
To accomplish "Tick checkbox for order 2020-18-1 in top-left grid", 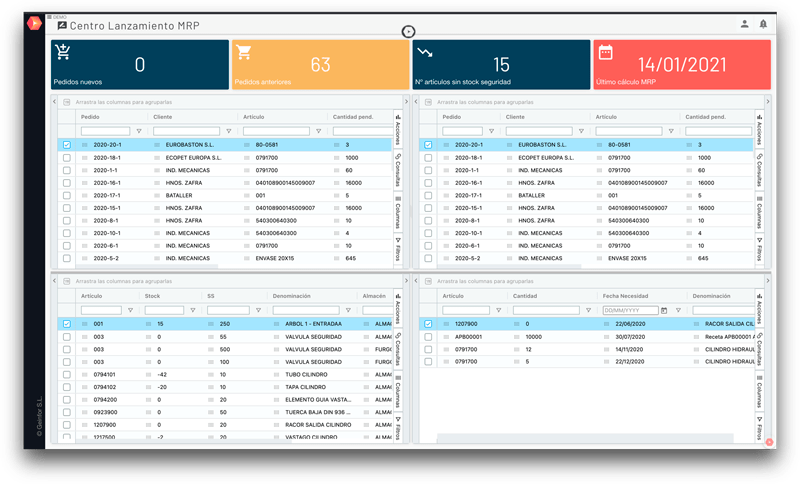I will [x=67, y=158].
